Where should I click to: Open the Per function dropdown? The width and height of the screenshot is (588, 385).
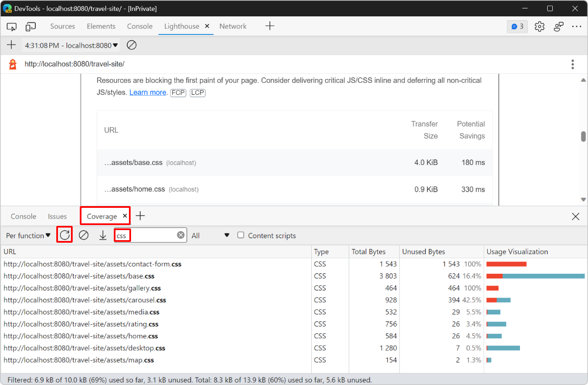pyautogui.click(x=27, y=235)
